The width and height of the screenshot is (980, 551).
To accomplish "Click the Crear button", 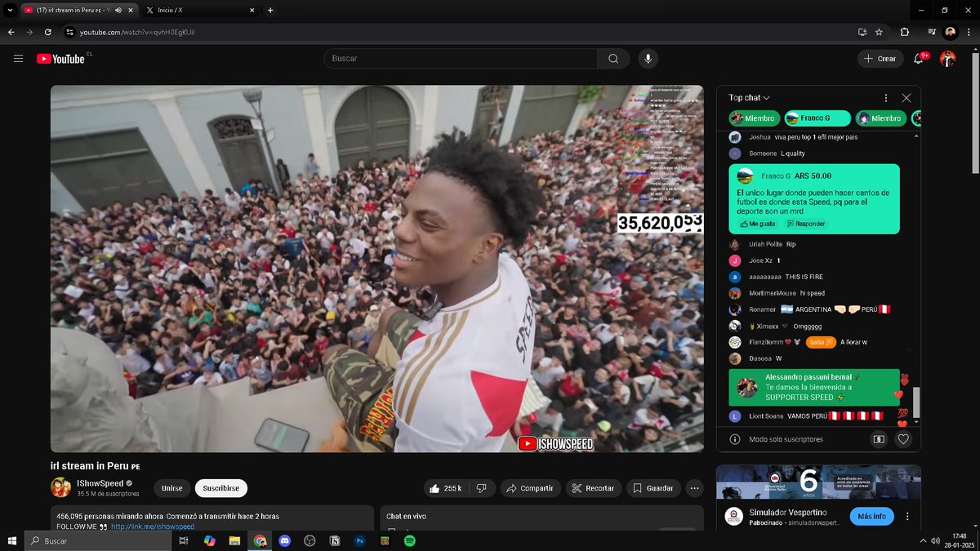I will click(x=880, y=59).
